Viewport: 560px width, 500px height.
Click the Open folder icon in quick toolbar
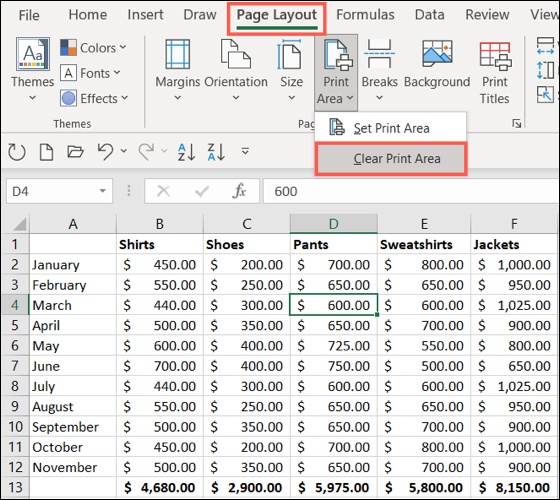coord(75,151)
